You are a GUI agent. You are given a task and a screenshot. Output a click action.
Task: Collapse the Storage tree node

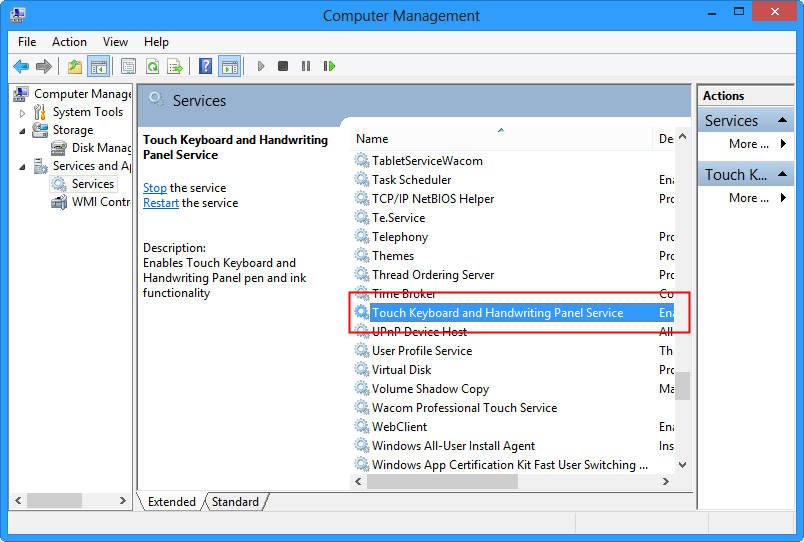tap(23, 131)
